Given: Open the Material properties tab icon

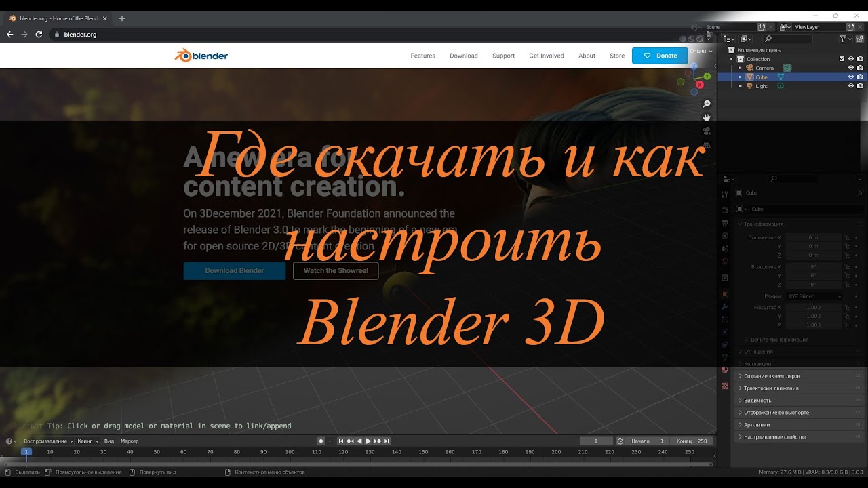Looking at the screenshot, I should click(724, 370).
